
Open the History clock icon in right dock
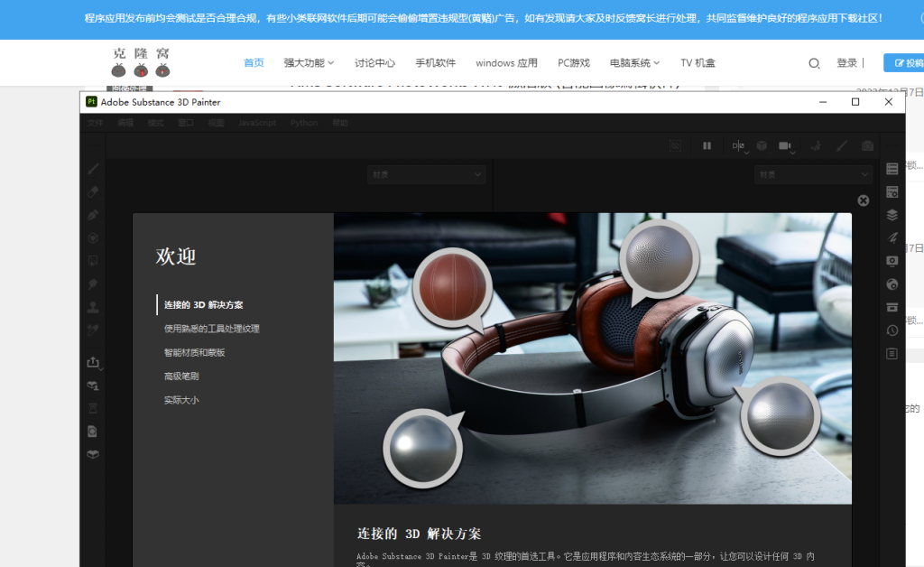coord(892,330)
